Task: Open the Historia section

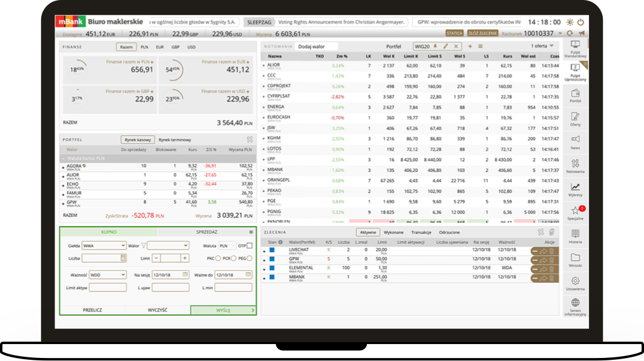Action: click(575, 236)
